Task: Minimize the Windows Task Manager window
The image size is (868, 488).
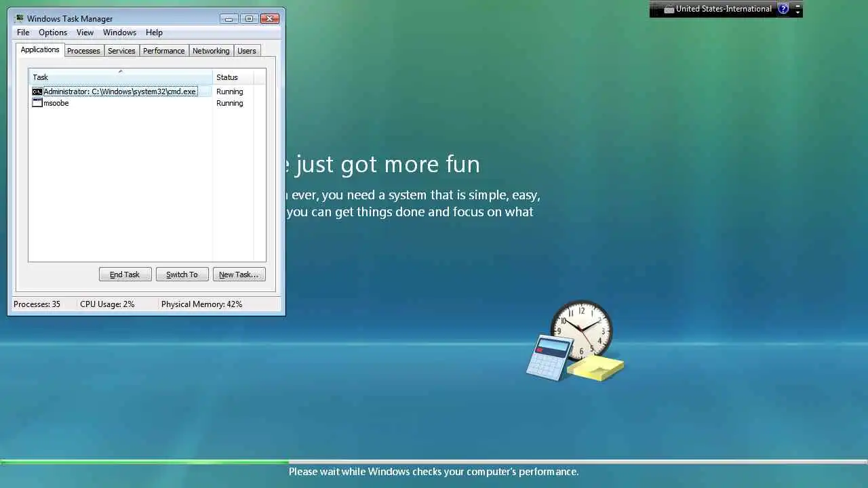Action: pyautogui.click(x=229, y=18)
